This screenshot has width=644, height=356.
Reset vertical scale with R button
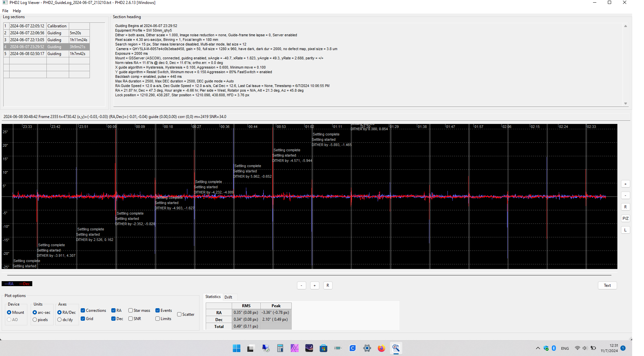coord(625,207)
